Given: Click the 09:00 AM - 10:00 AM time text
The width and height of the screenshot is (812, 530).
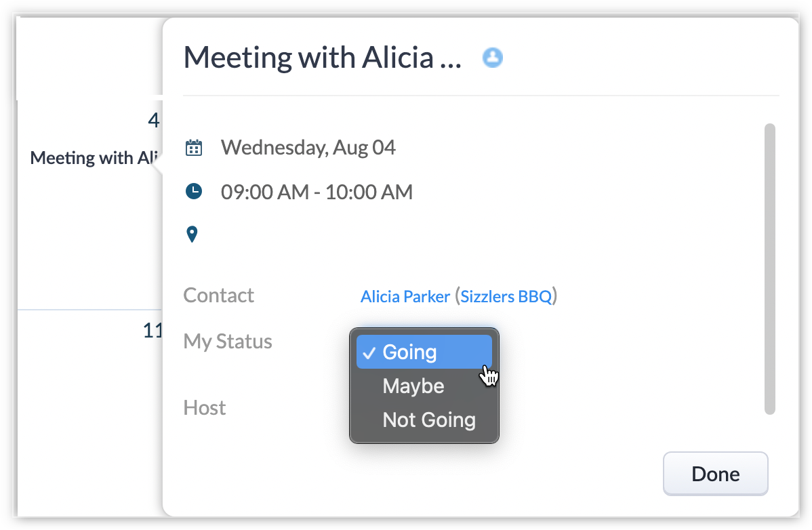Looking at the screenshot, I should 317,192.
